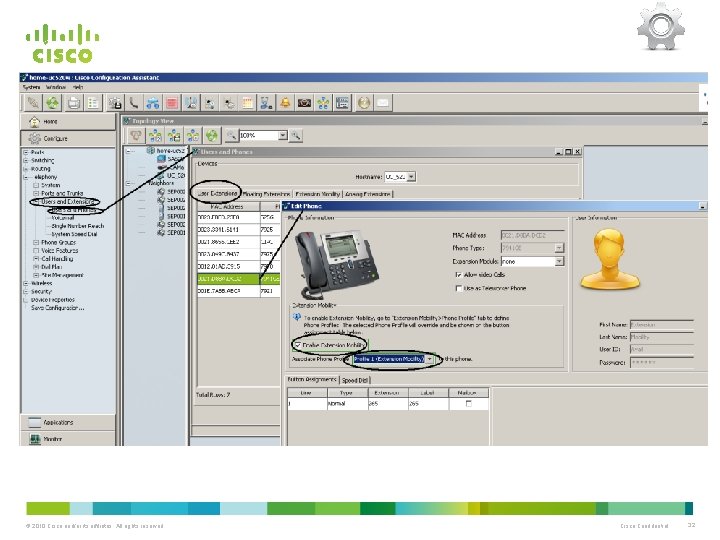
Task: Select the highlighted green phone row
Action: click(x=238, y=279)
